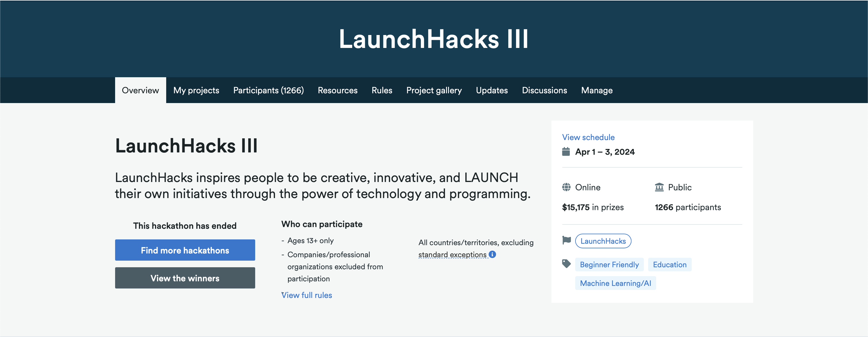Select the Beginner Friendly tag
This screenshot has width=868, height=337.
click(609, 265)
